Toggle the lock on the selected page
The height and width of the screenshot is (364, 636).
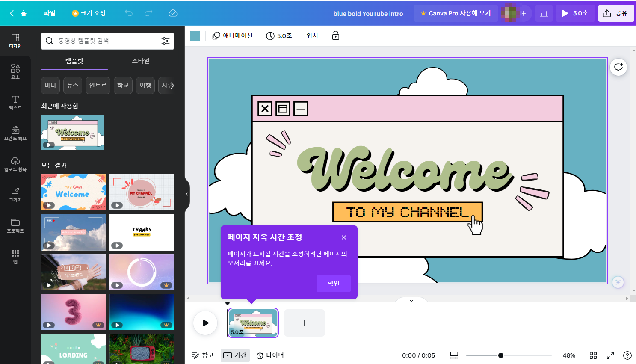coord(336,36)
